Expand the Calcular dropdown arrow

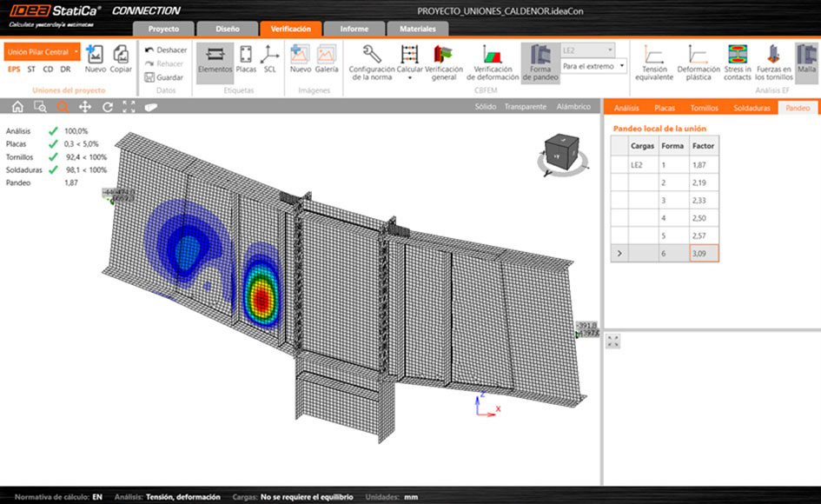click(409, 78)
